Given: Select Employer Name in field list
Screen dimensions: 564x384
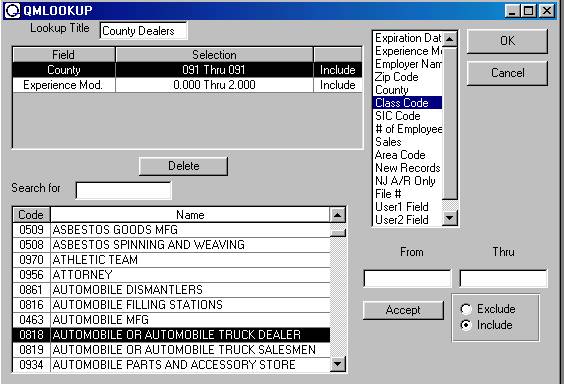Looking at the screenshot, I should 408,64.
